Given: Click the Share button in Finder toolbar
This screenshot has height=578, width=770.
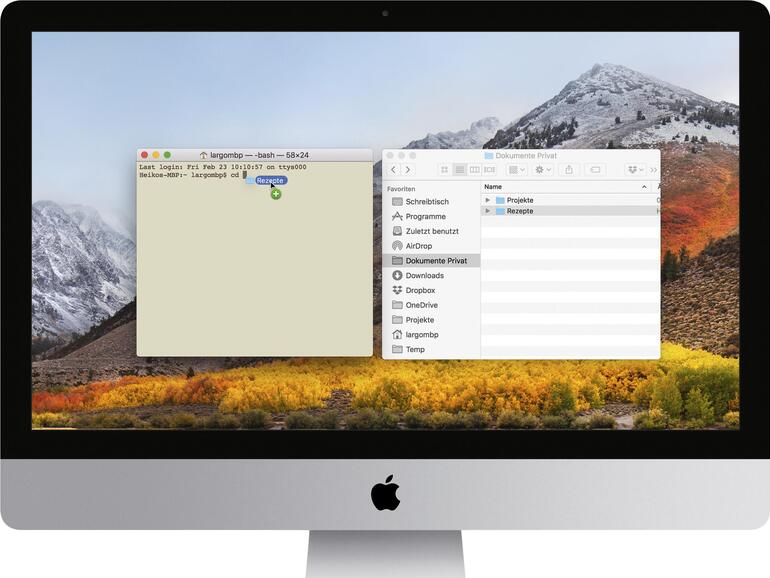Looking at the screenshot, I should pos(569,170).
